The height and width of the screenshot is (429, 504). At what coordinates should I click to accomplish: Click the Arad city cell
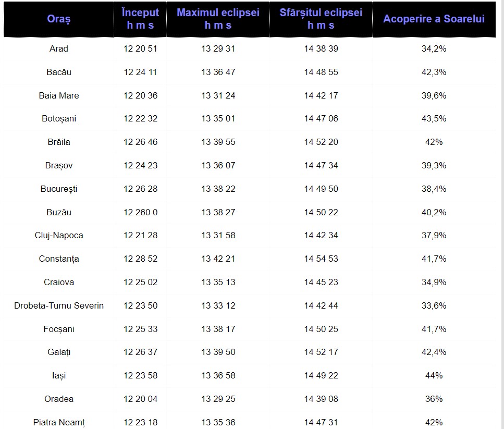click(x=59, y=49)
